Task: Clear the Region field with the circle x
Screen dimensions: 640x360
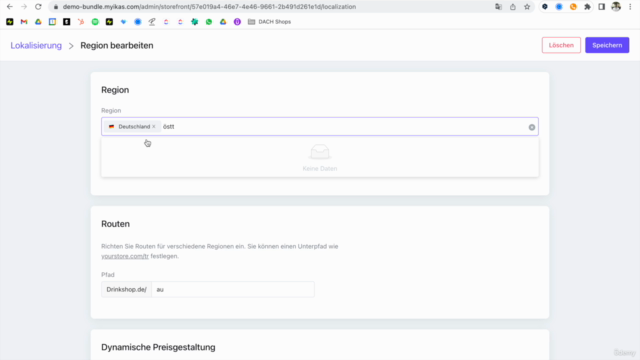Action: [x=531, y=127]
